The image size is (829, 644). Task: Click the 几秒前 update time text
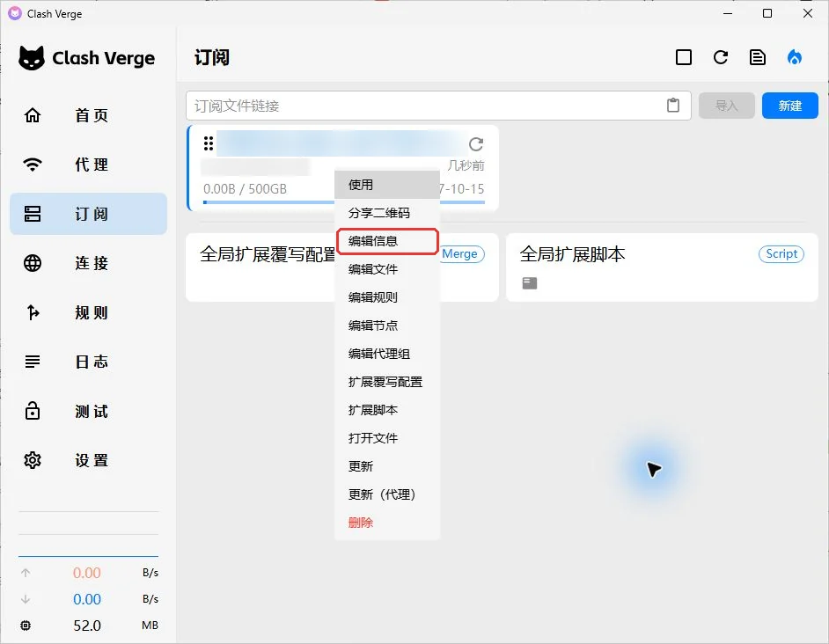click(466, 165)
